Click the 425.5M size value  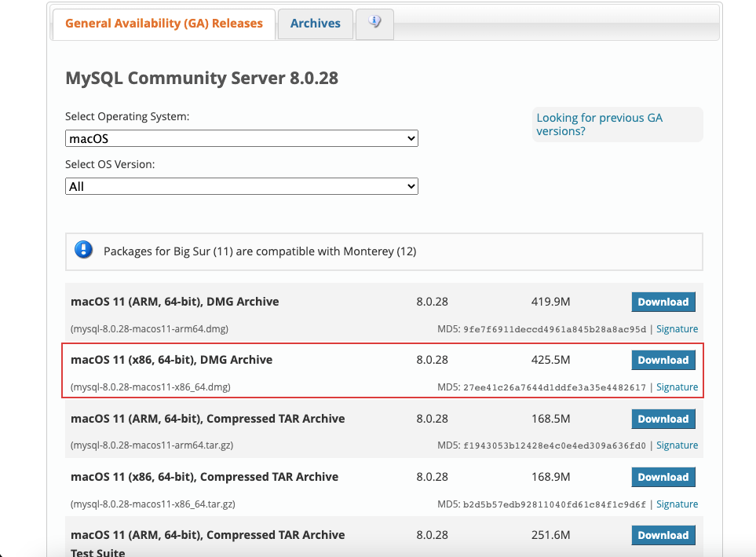click(x=550, y=360)
